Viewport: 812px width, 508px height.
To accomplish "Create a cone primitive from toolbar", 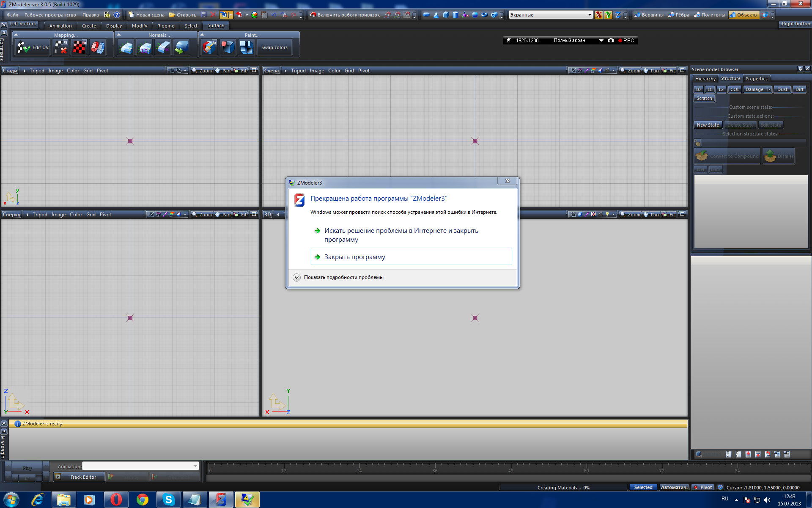I will click(x=436, y=15).
